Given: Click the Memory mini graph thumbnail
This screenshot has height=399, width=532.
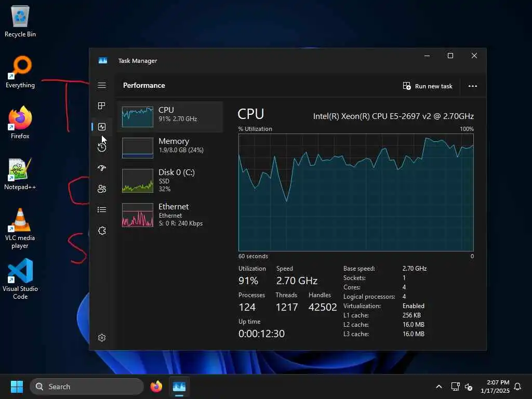Looking at the screenshot, I should click(137, 148).
